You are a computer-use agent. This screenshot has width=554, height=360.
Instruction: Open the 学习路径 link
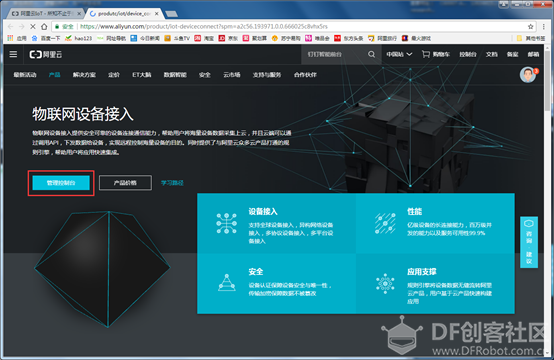pos(172,183)
